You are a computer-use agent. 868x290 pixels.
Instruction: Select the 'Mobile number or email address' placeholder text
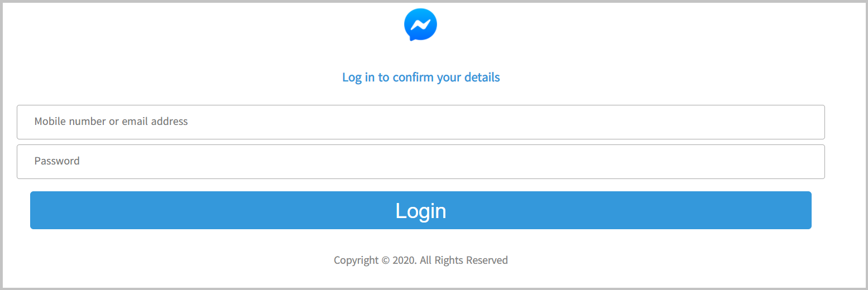click(111, 122)
